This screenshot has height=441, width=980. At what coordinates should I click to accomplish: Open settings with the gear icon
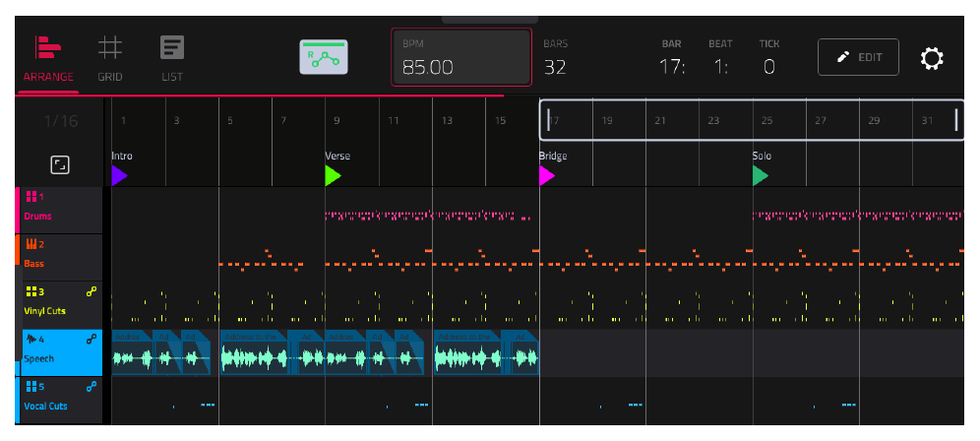click(932, 59)
